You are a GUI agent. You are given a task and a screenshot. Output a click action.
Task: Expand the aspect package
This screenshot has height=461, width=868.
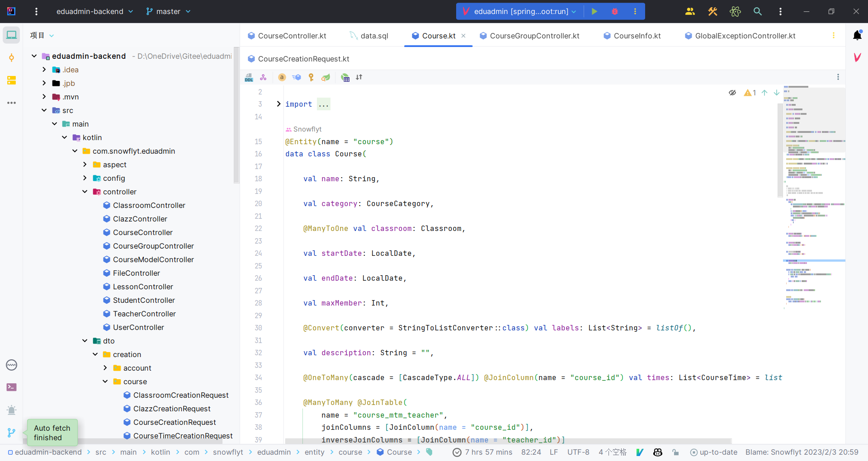(x=85, y=165)
